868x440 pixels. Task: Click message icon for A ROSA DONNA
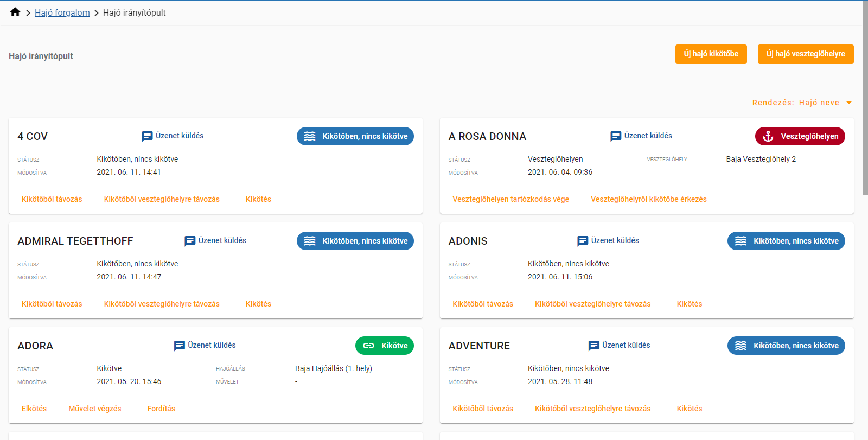click(x=616, y=136)
